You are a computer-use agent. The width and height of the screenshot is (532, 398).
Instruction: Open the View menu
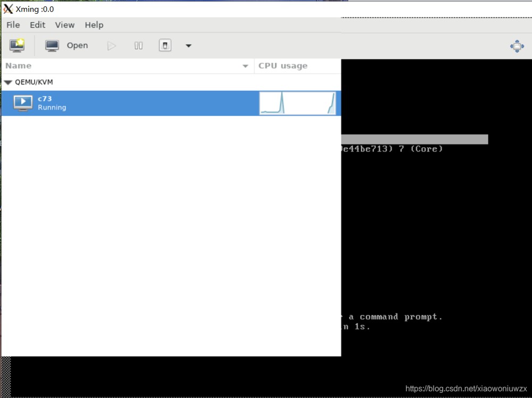coord(65,25)
